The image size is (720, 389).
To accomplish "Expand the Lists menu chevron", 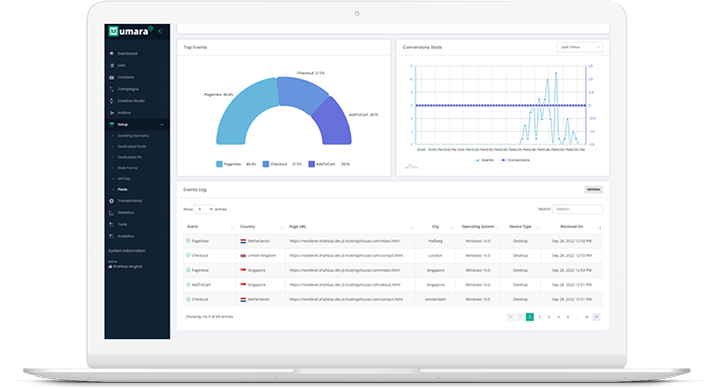I will (162, 65).
